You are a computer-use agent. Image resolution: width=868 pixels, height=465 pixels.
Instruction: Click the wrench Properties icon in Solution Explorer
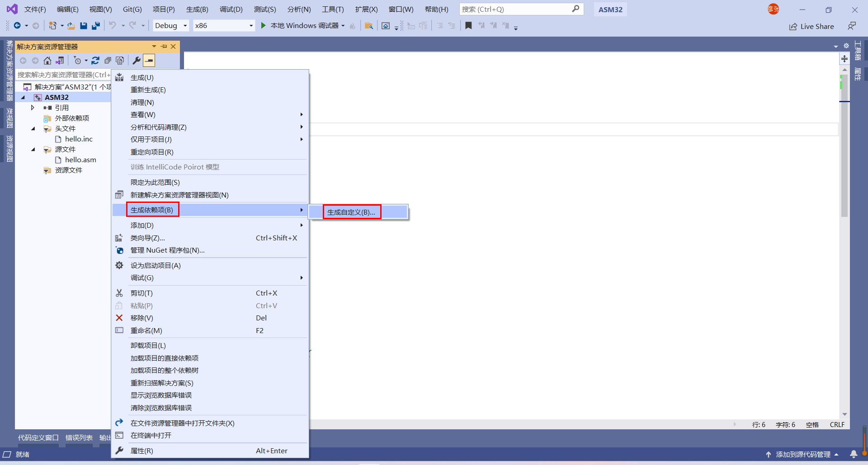coord(136,61)
